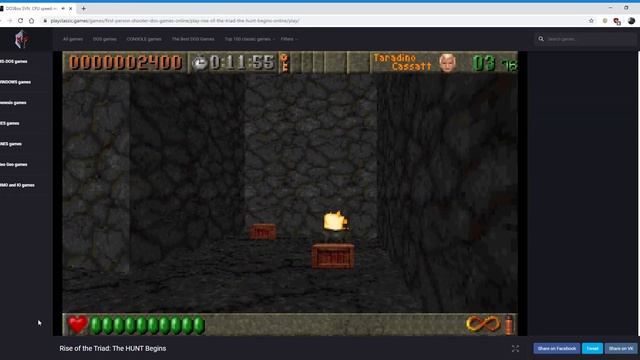Open the DOS games menu item
640x360 pixels.
pos(104,39)
